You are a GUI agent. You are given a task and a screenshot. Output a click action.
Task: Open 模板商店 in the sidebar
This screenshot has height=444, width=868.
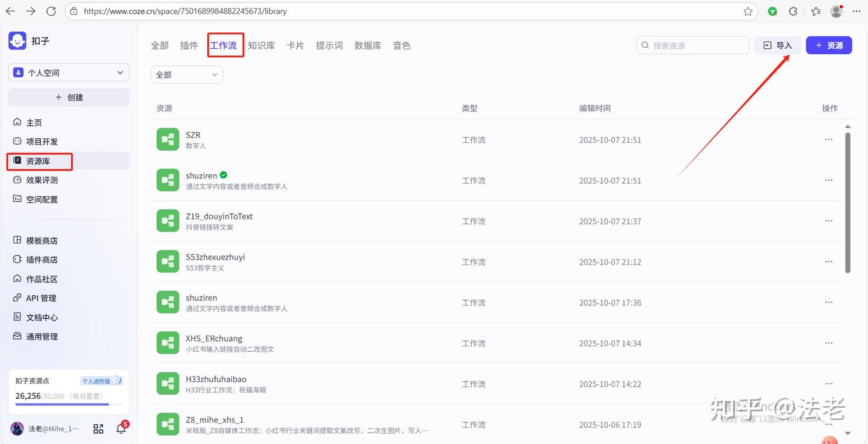pos(69,240)
